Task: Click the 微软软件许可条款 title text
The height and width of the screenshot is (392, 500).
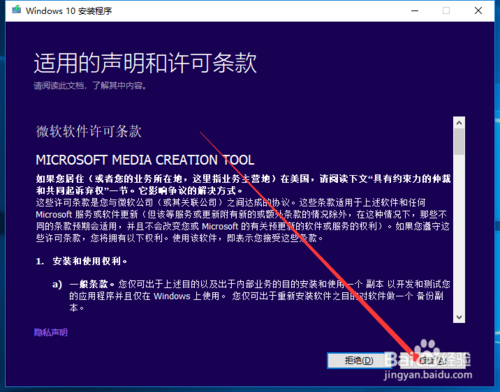Action: (89, 131)
